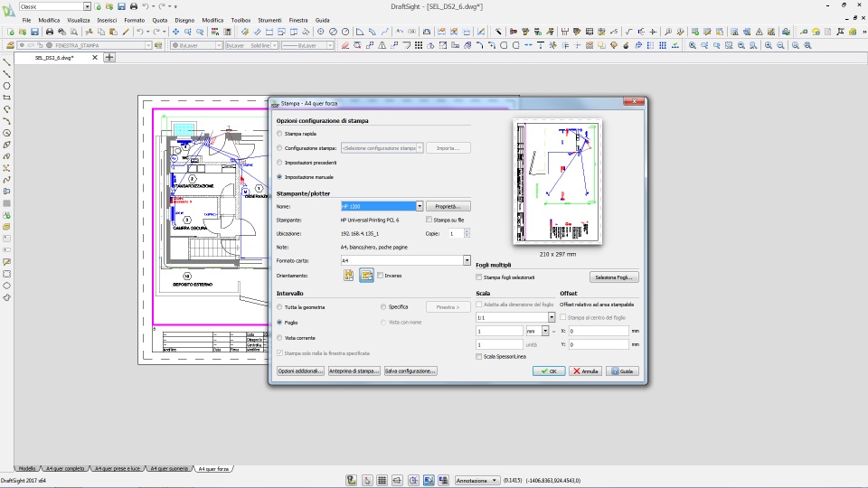
Task: Open the 1:1 scale dropdown
Action: [x=551, y=318]
